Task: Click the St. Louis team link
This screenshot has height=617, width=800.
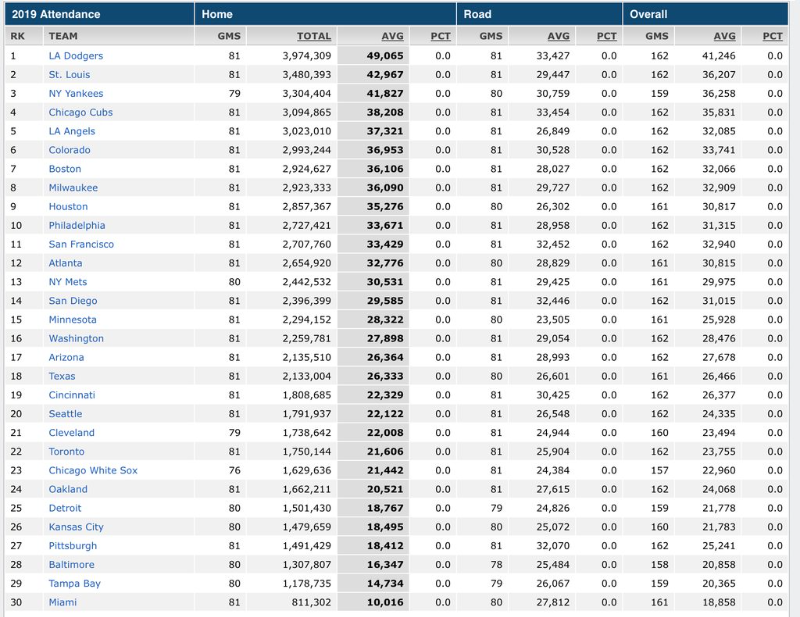Action: click(x=69, y=75)
